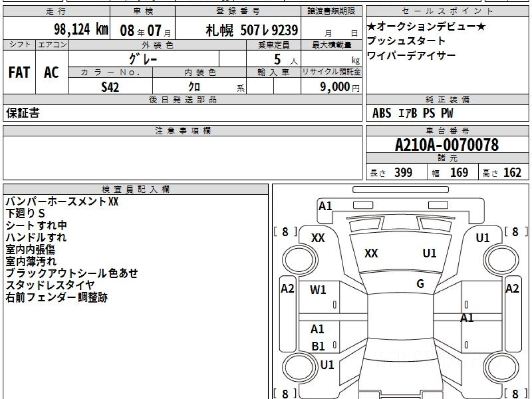Click the 乗車定員 header

coord(274,45)
